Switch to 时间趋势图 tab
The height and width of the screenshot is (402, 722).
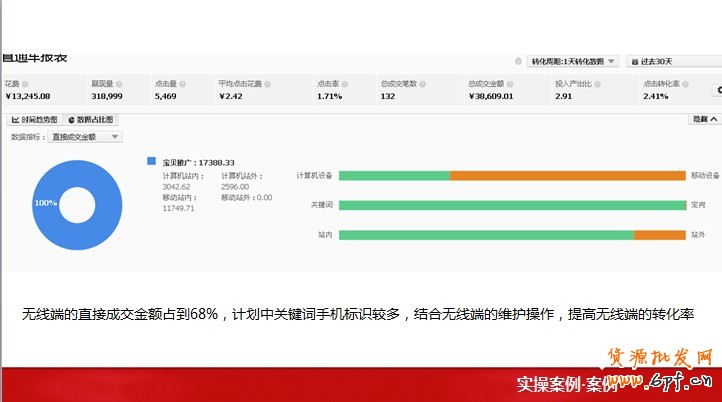(33, 119)
